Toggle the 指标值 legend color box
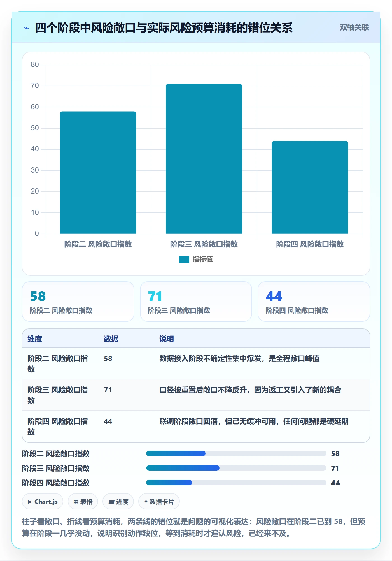The image size is (392, 561). tap(184, 259)
